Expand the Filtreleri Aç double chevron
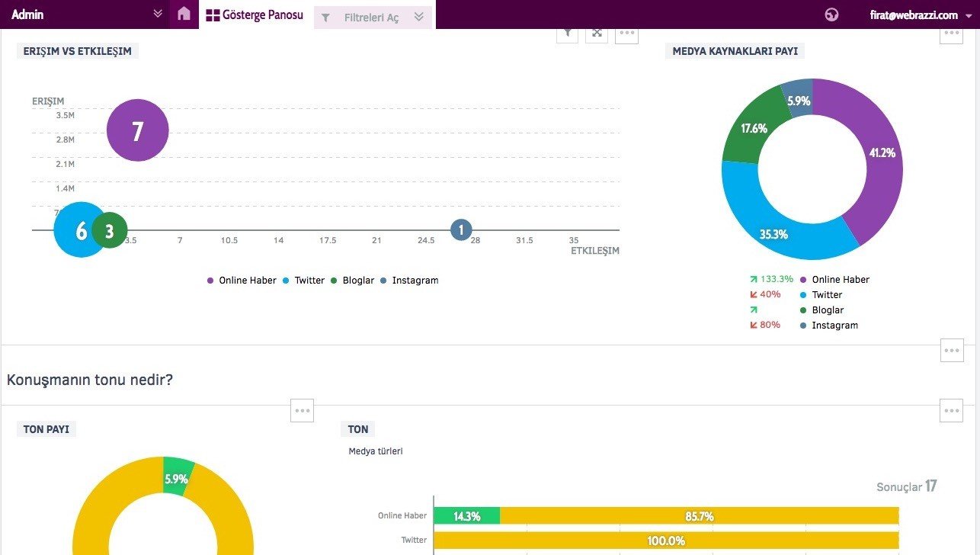This screenshot has width=980, height=555. [x=418, y=17]
